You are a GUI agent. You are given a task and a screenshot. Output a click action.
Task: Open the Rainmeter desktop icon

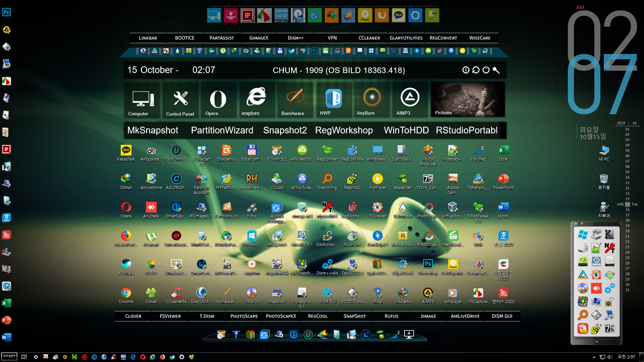402,210
